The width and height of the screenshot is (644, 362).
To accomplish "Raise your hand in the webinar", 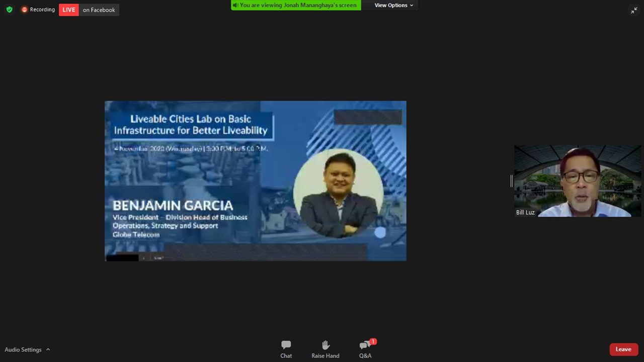I will (x=325, y=349).
